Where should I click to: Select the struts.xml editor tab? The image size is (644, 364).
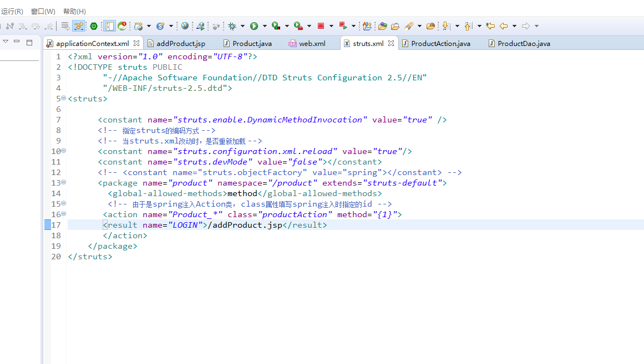click(x=368, y=44)
